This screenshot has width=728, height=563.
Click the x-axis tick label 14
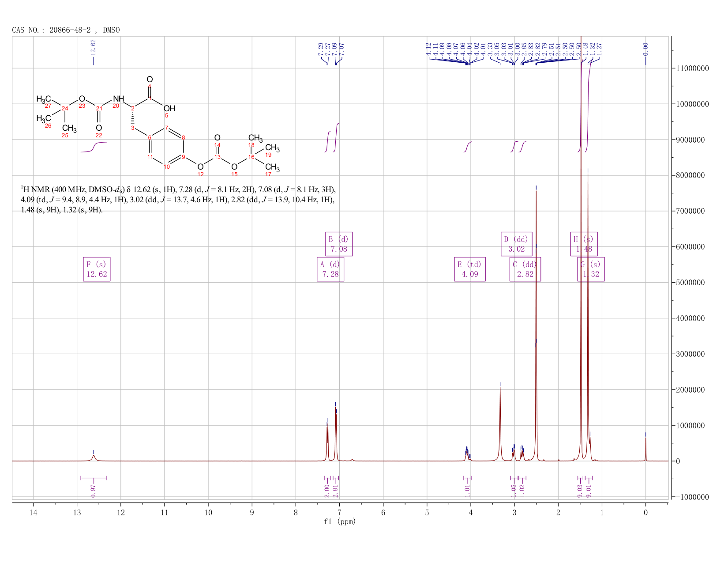coord(33,513)
